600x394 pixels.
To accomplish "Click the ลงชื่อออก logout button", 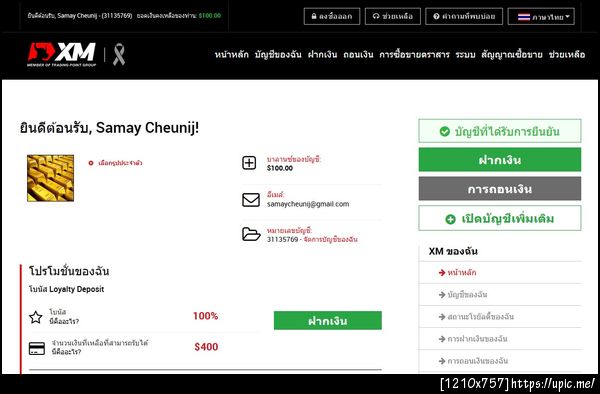I will pyautogui.click(x=332, y=16).
